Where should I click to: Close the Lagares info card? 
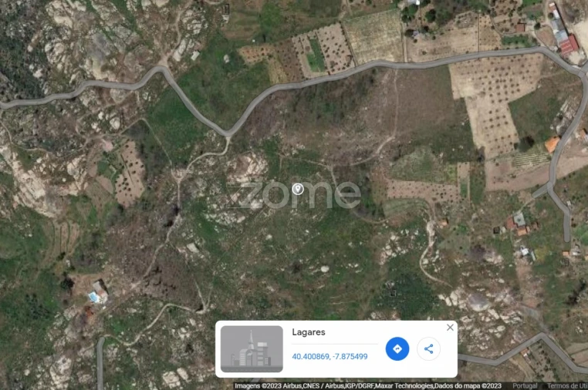point(450,328)
